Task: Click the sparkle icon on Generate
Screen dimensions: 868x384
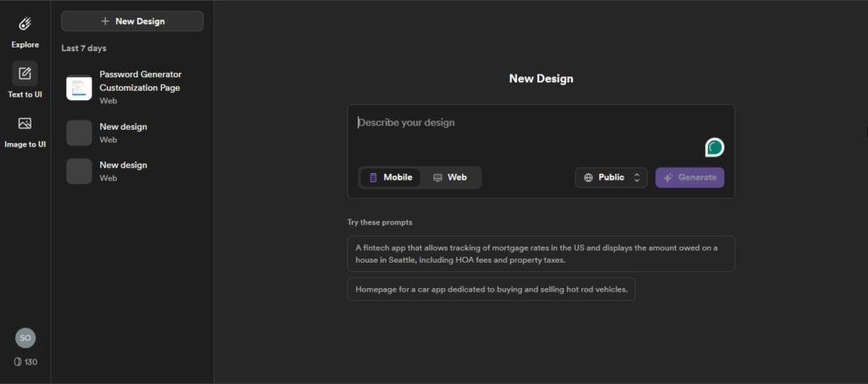Action: click(x=668, y=178)
